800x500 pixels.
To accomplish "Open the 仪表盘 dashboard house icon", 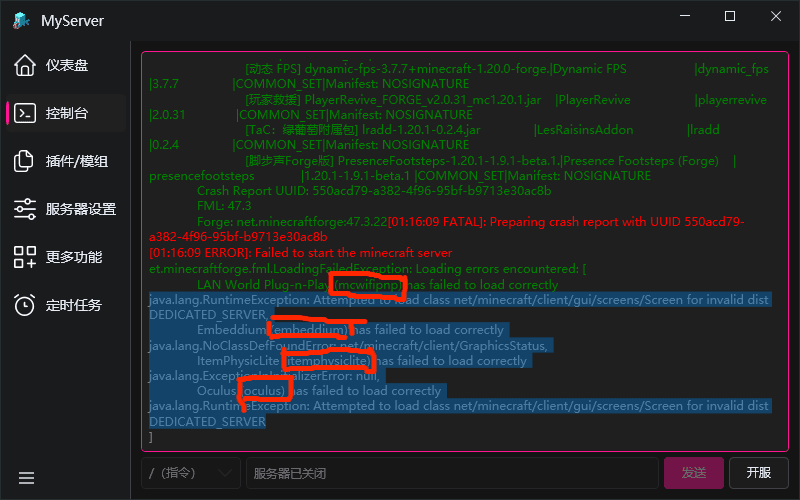I will click(x=25, y=65).
